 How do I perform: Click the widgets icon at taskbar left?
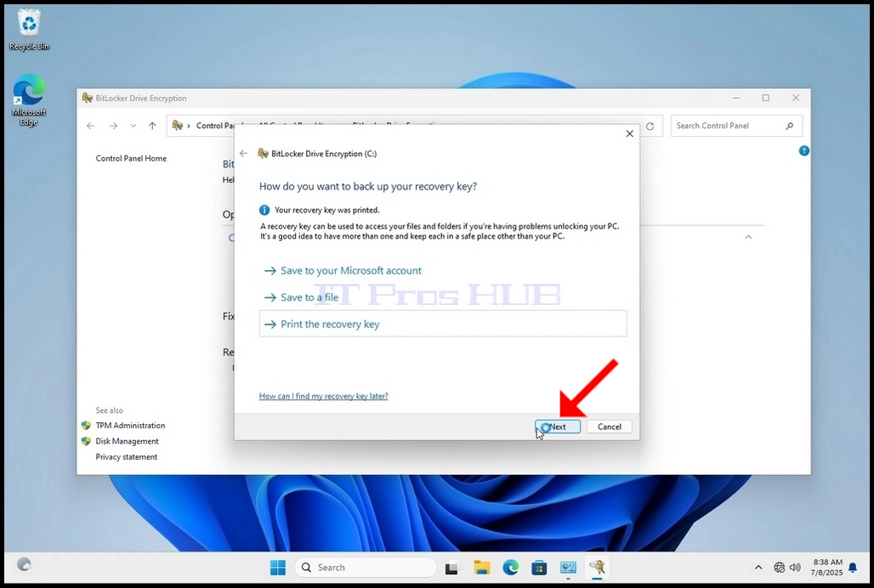click(24, 564)
